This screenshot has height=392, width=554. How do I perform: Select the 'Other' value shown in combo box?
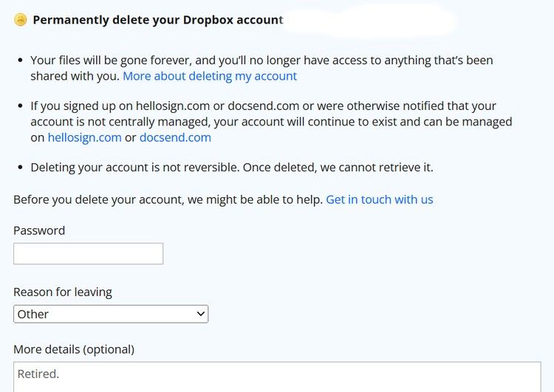click(33, 314)
